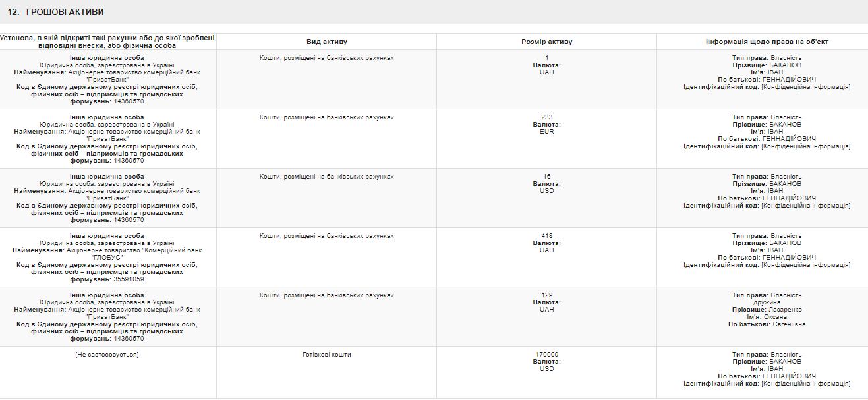
Task: Click the bank name "ГЛОБУС"
Action: (107, 258)
